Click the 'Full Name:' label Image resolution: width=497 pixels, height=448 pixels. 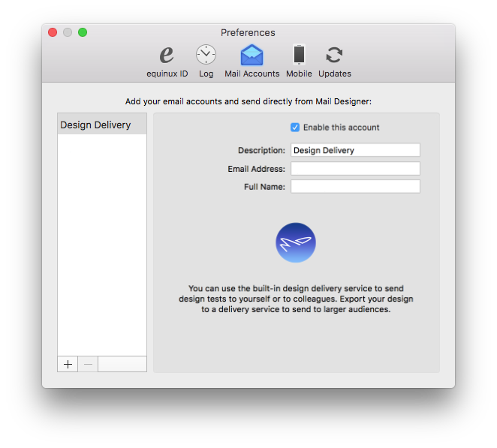pos(265,187)
